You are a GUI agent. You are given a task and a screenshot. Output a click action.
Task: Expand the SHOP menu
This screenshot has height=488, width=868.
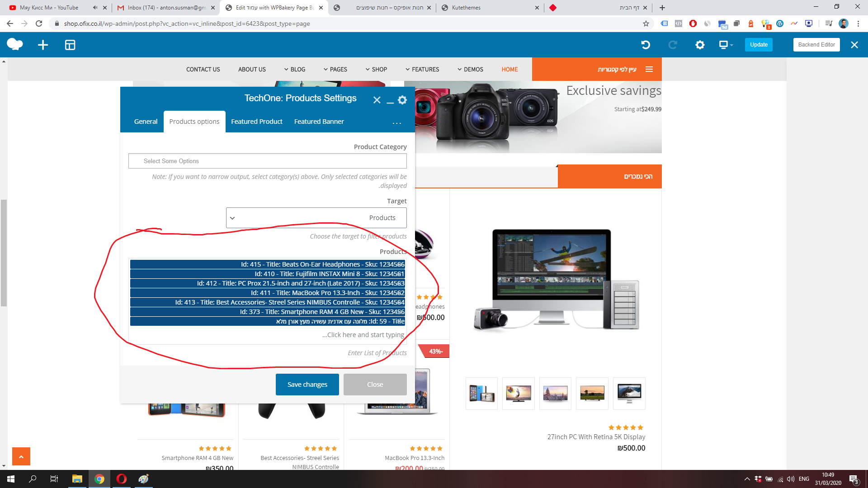pyautogui.click(x=376, y=69)
